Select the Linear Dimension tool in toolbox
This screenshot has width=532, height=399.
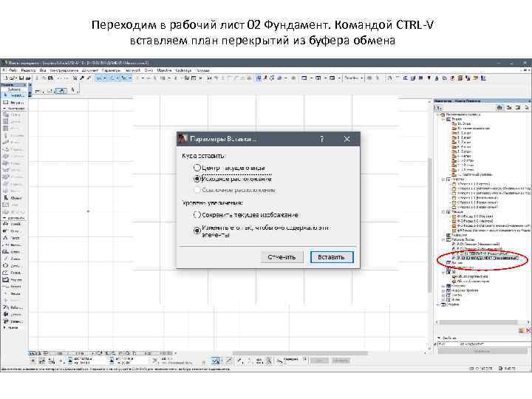click(x=13, y=224)
